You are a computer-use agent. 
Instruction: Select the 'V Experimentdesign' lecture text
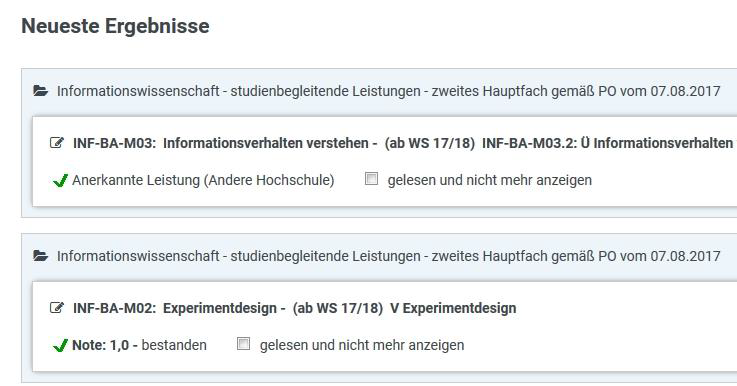[x=453, y=308]
